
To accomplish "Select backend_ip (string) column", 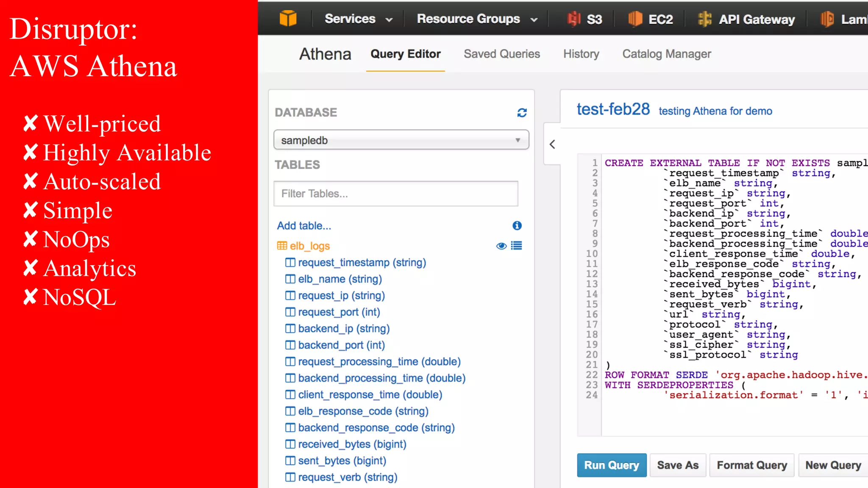I will pyautogui.click(x=344, y=329).
